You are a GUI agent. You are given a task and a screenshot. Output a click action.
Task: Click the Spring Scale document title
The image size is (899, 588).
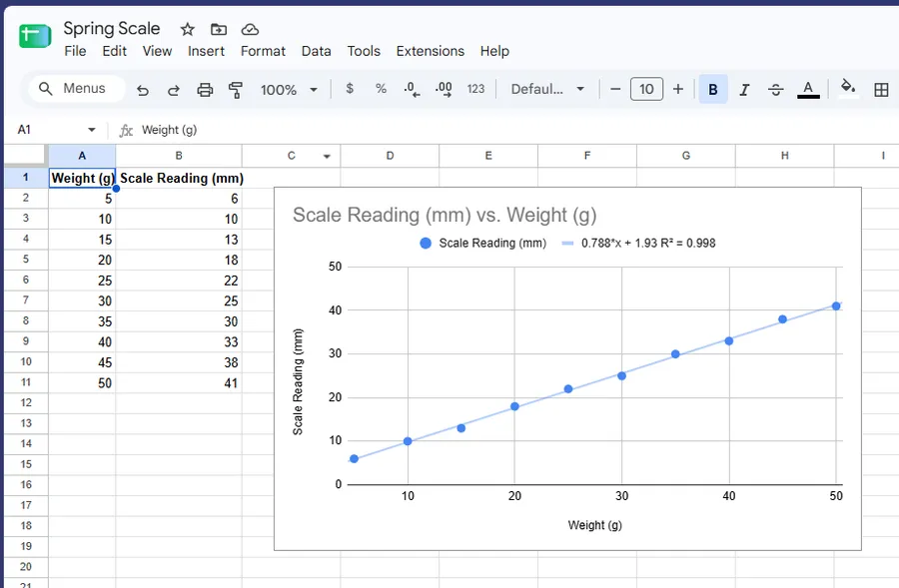[x=112, y=28]
